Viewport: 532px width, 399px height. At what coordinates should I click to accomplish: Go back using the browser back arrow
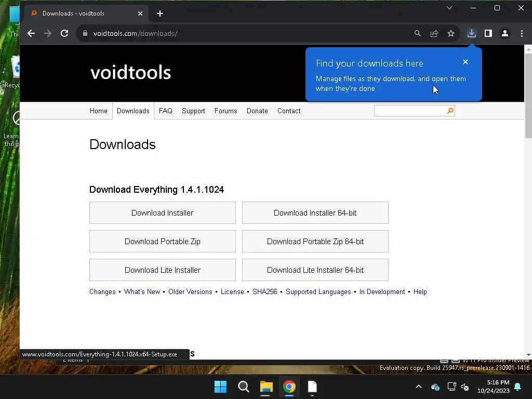click(31, 33)
